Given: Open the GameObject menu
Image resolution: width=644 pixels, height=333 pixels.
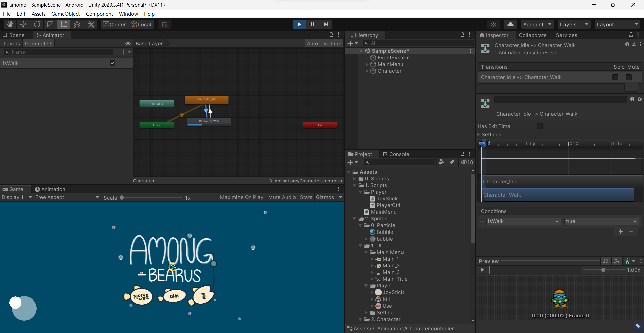Looking at the screenshot, I should pos(65,14).
